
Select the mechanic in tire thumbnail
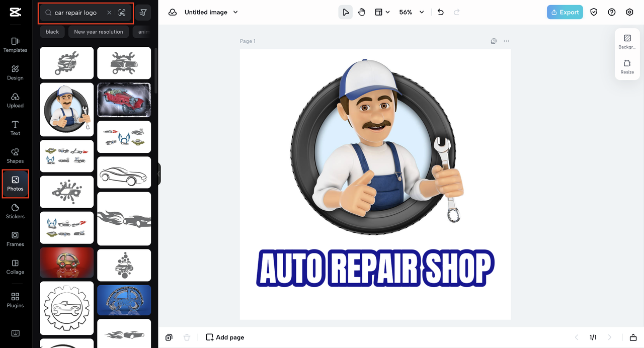click(67, 110)
